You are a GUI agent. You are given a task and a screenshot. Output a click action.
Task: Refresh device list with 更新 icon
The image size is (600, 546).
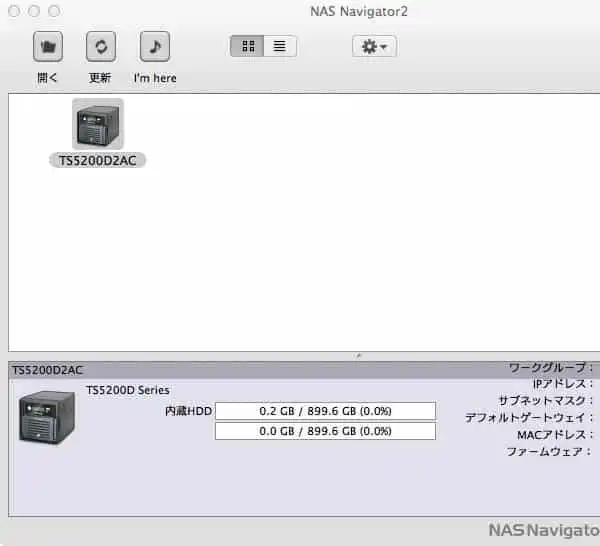tap(101, 47)
